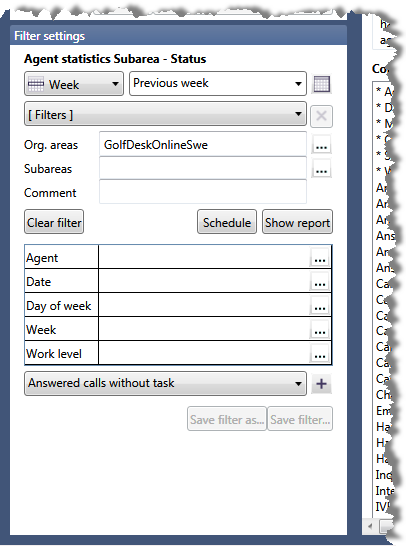Open ellipsis button in Day of week row
The height and width of the screenshot is (546, 406).
[320, 306]
